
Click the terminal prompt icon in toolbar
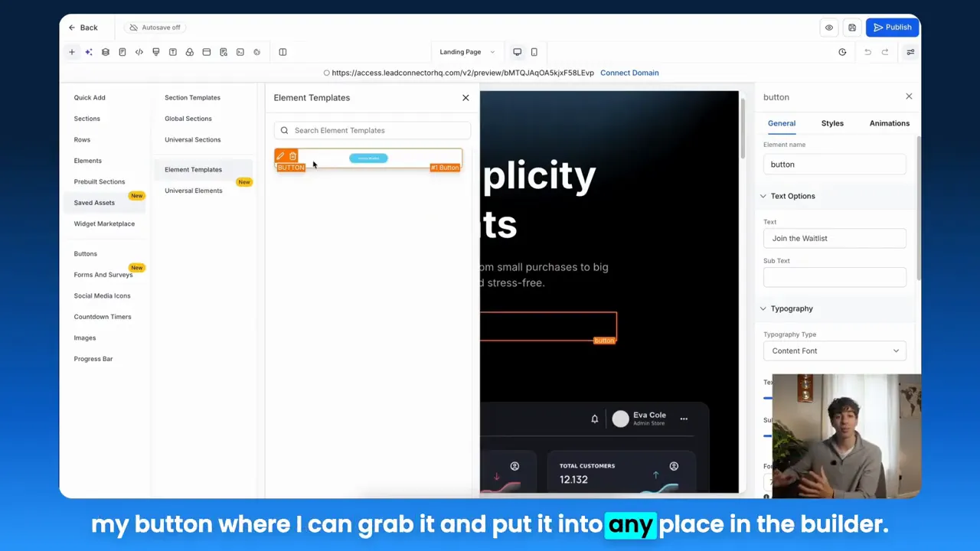pos(240,52)
